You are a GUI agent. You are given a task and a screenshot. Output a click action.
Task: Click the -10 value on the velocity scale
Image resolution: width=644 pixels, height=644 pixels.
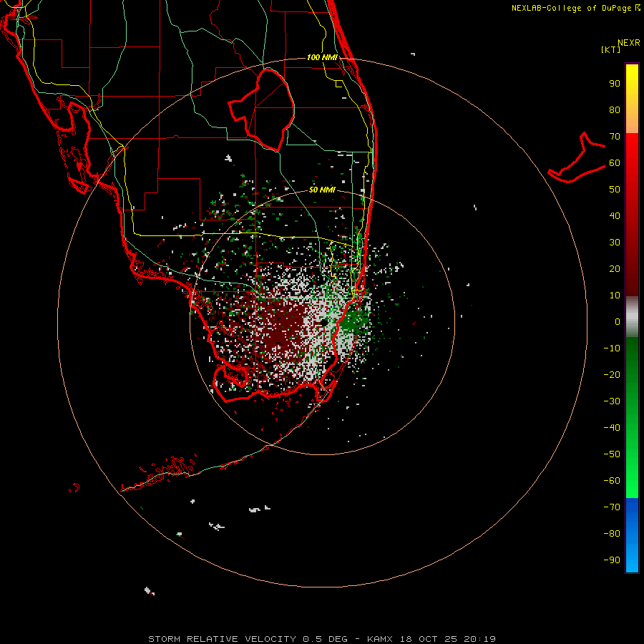(612, 348)
